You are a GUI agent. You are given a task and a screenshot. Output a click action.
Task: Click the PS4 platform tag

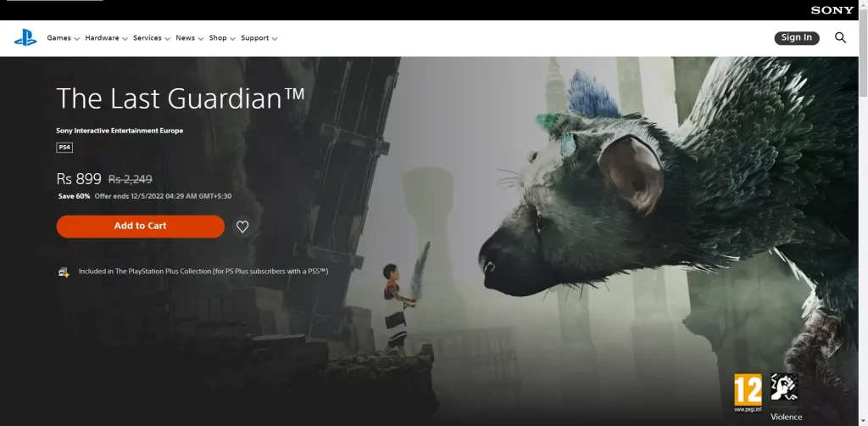click(x=64, y=148)
